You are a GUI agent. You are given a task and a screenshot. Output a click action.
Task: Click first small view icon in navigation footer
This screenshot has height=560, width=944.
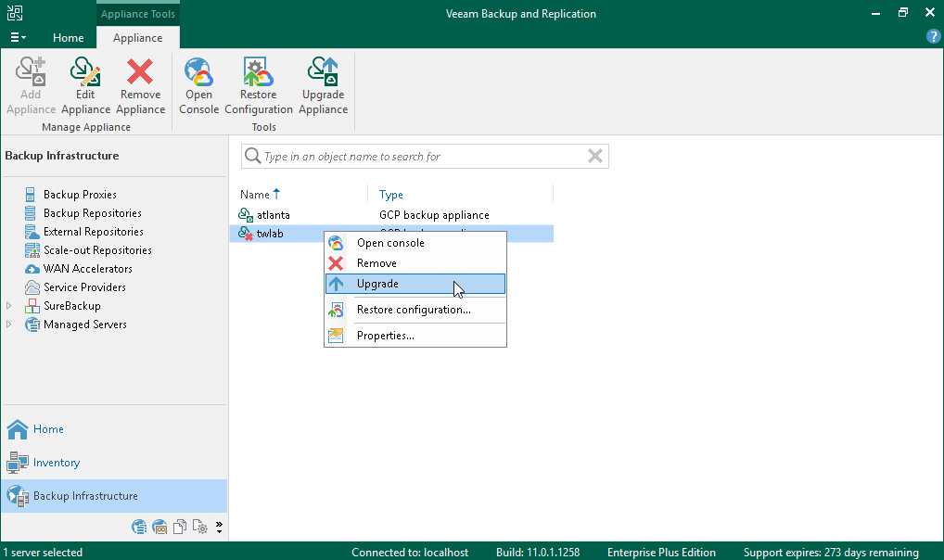pos(139,528)
